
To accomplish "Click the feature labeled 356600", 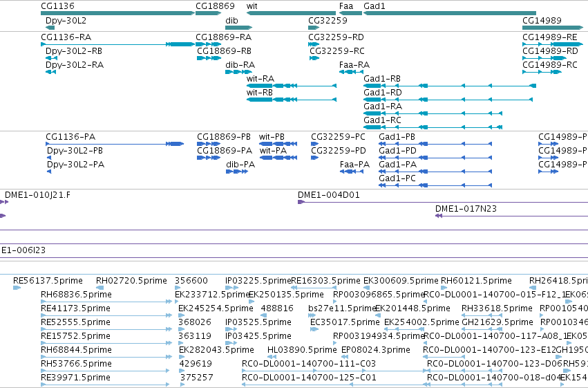I will pyautogui.click(x=191, y=281).
